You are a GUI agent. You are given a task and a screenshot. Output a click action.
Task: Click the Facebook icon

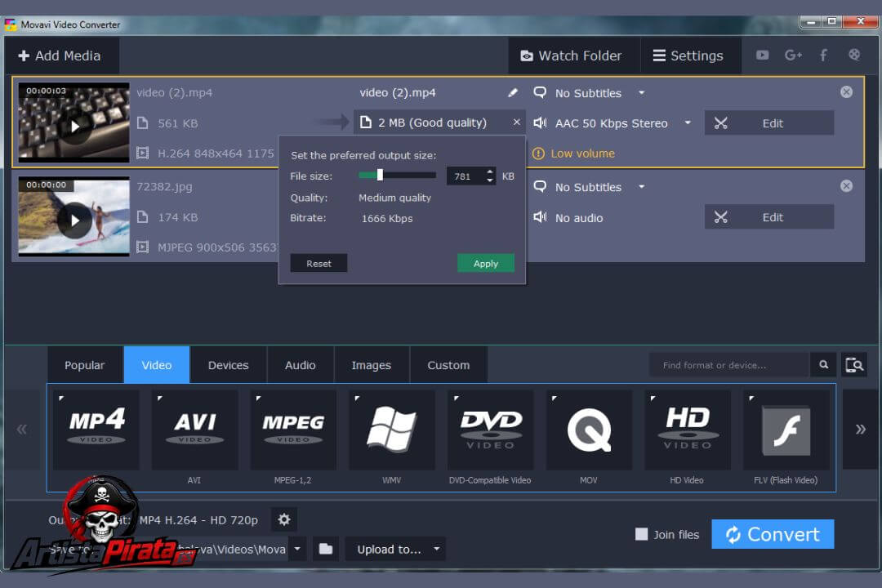pos(823,56)
